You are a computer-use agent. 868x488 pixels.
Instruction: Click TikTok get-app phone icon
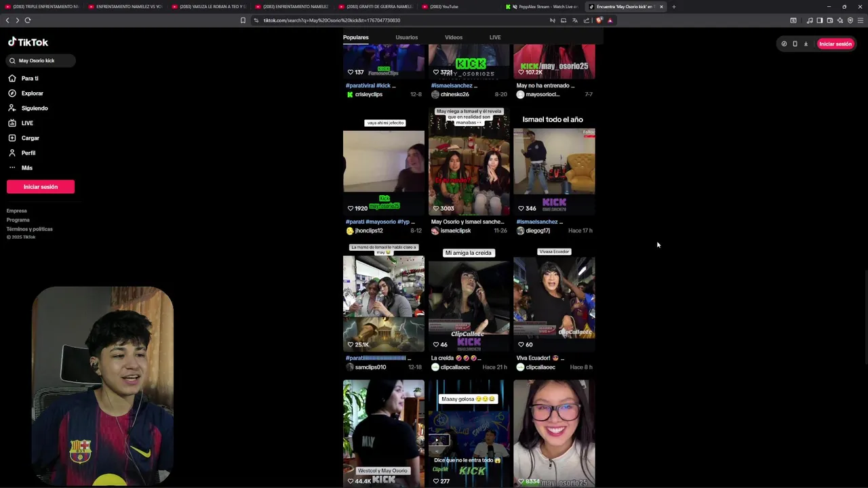(x=795, y=44)
